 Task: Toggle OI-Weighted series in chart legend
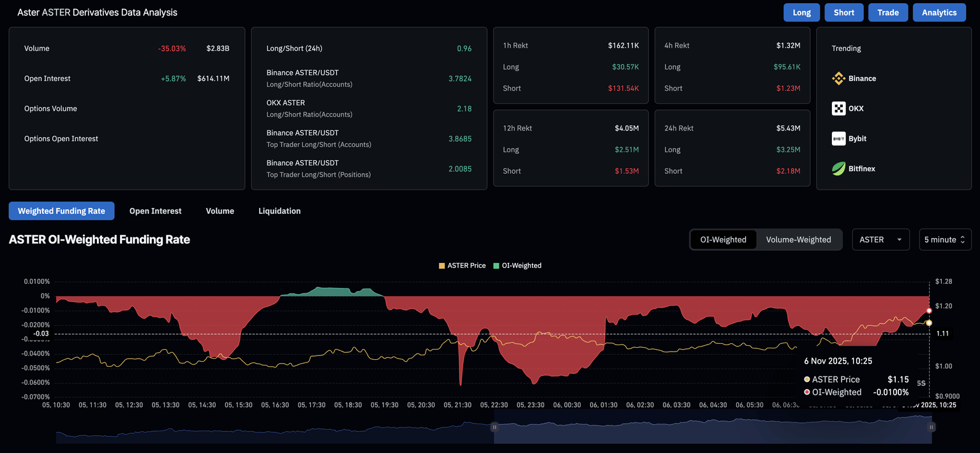517,265
